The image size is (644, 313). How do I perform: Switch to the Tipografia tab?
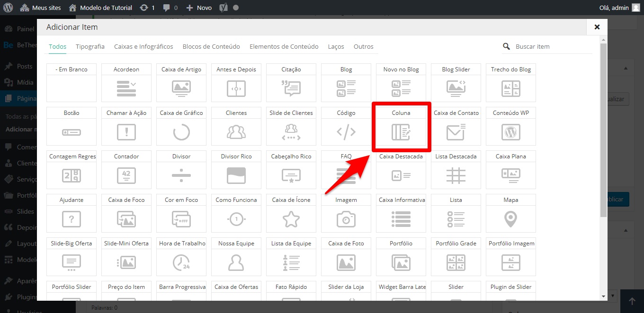pos(90,47)
